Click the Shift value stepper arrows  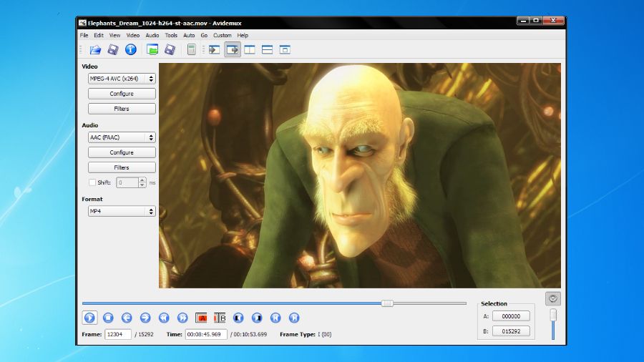[142, 182]
